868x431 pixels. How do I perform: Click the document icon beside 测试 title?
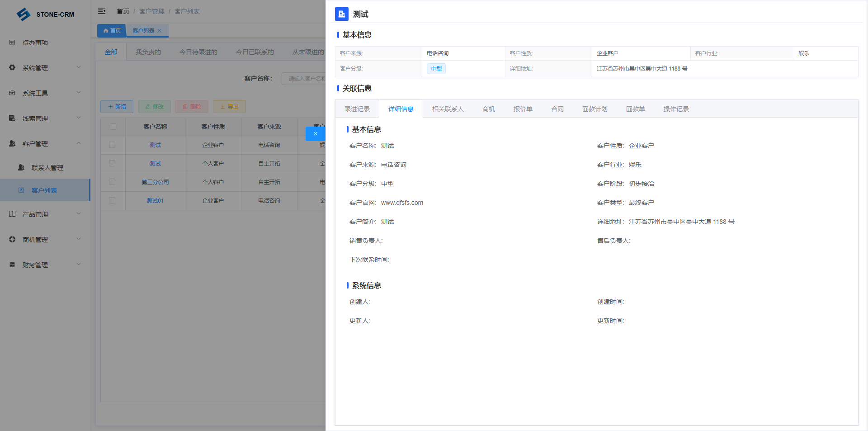coord(341,14)
